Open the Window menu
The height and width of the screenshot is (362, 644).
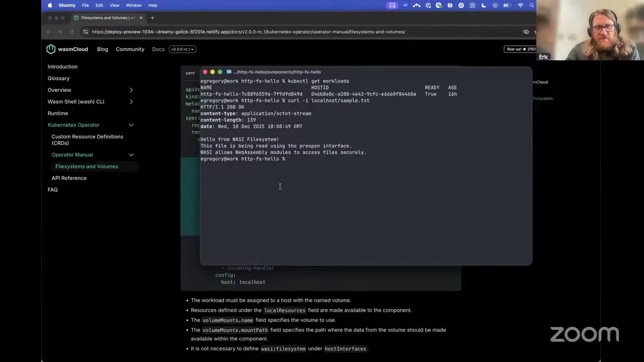tap(134, 5)
